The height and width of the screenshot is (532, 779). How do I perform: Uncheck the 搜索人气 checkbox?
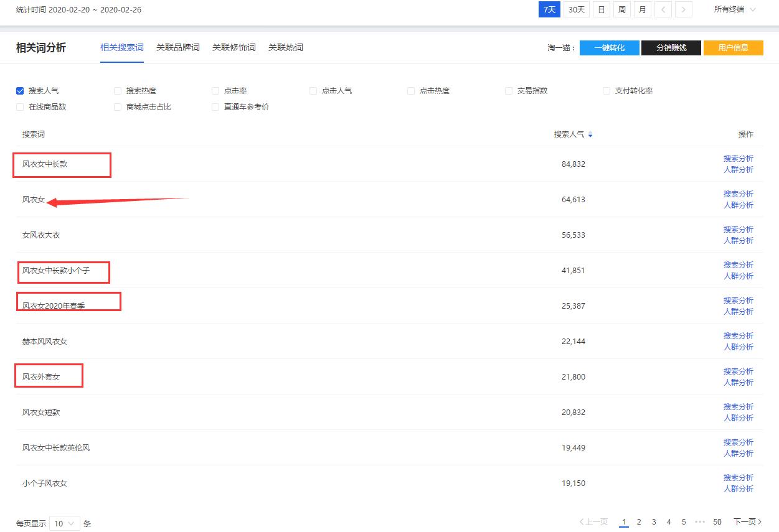pyautogui.click(x=19, y=90)
